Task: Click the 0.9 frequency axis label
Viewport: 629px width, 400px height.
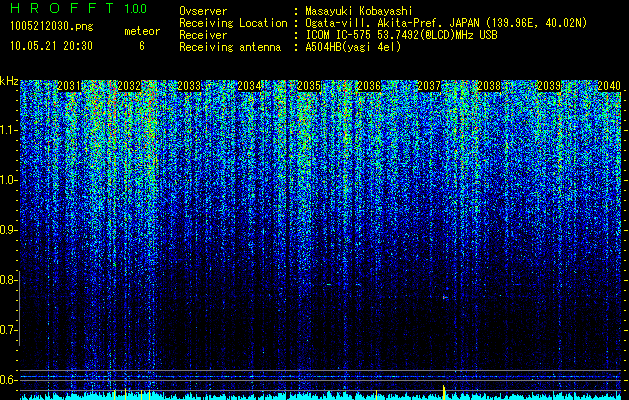Action: click(x=8, y=230)
